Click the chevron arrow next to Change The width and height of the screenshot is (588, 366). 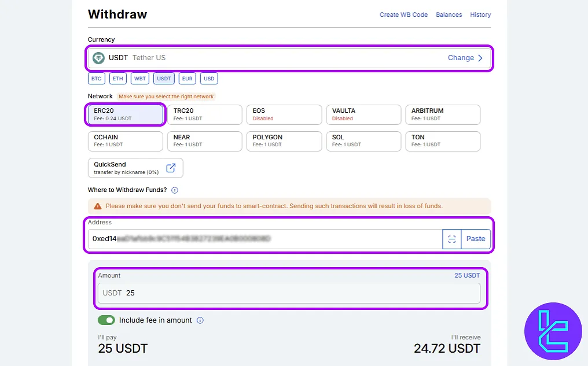pos(480,58)
